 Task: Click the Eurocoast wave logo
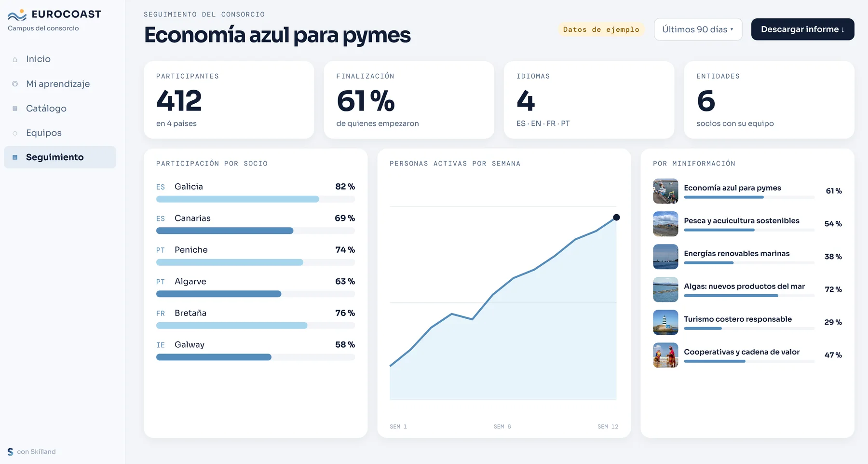[x=17, y=15]
